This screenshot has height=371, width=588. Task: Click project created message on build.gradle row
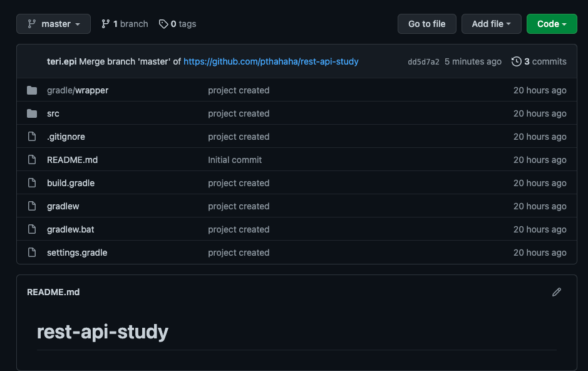239,183
